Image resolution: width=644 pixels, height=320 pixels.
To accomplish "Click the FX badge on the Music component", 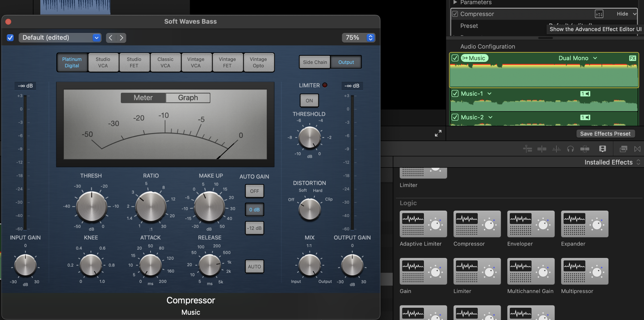I will click(632, 58).
